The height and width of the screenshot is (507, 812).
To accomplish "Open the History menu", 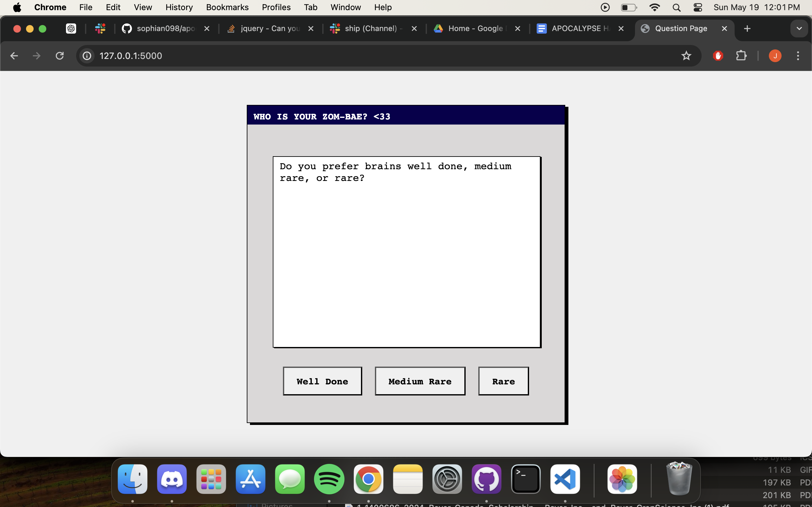I will (x=179, y=7).
